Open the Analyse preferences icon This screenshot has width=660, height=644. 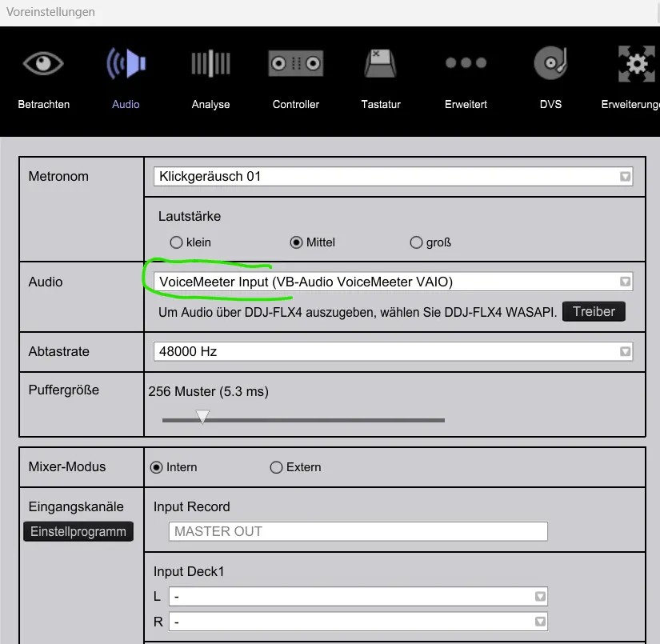tap(210, 63)
